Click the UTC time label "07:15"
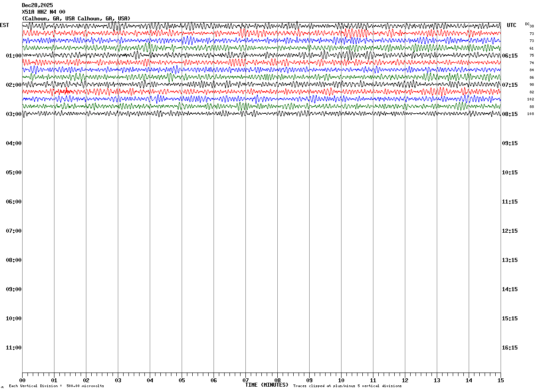The width and height of the screenshot is (536, 392). coord(510,85)
